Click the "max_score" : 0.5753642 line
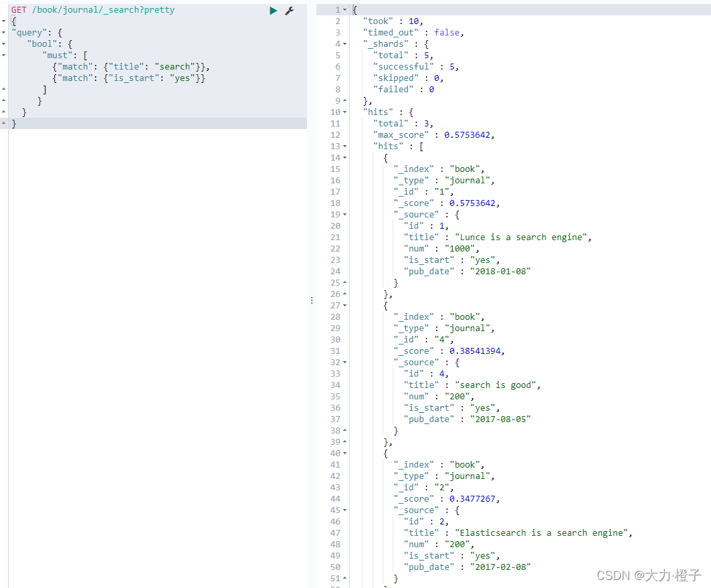711x588 pixels. pos(433,134)
